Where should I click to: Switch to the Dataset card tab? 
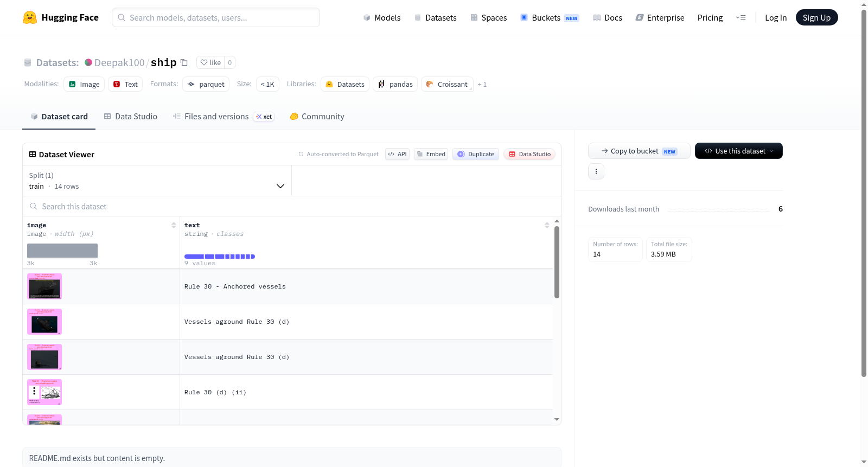pos(59,117)
